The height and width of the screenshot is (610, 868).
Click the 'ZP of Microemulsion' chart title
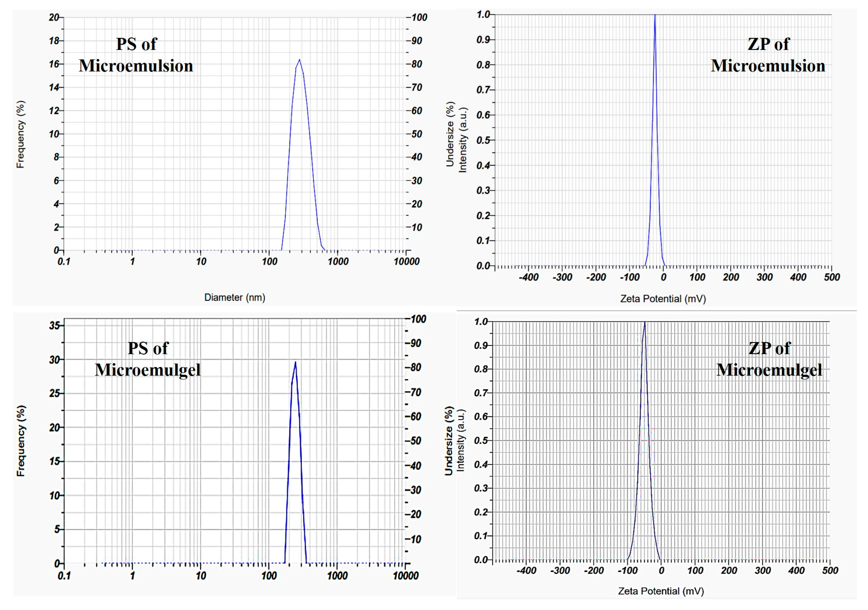768,55
